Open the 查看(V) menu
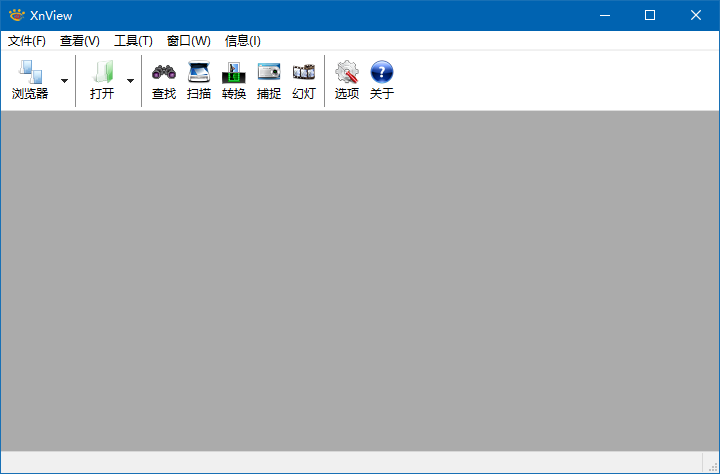 coord(79,41)
